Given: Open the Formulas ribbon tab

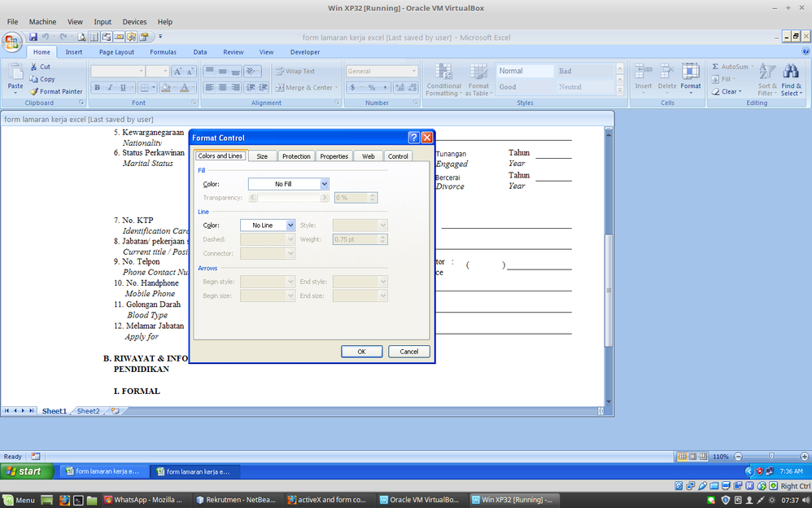Looking at the screenshot, I should click(x=163, y=52).
